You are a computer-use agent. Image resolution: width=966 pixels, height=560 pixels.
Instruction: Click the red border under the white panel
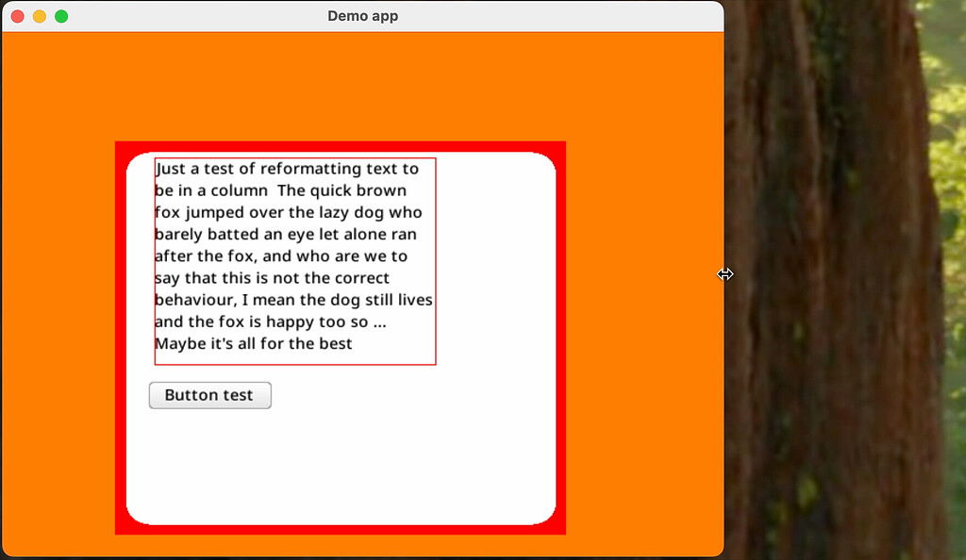tap(340, 529)
